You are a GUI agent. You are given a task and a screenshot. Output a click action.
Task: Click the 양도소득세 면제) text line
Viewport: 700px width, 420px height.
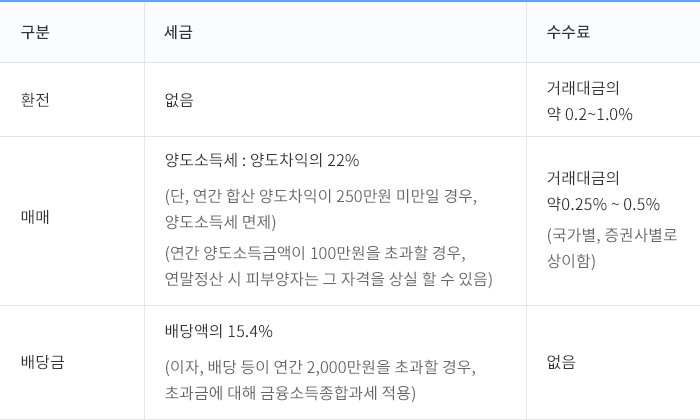point(221,222)
